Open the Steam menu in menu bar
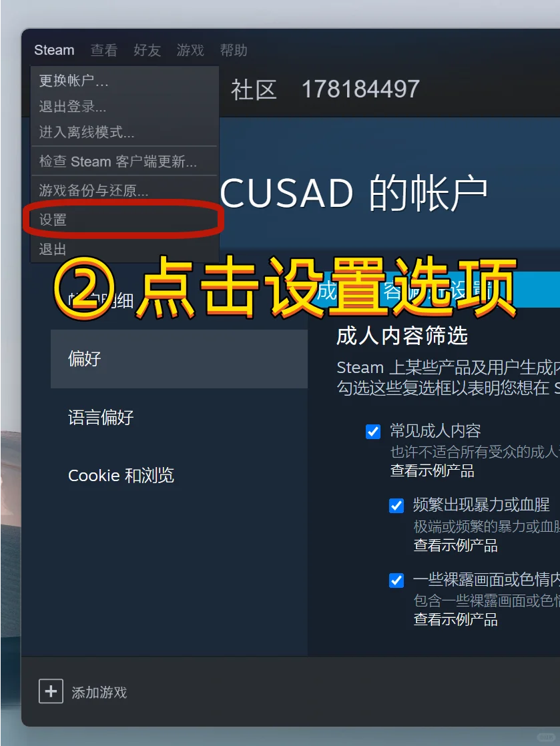The width and height of the screenshot is (560, 746). (x=54, y=50)
